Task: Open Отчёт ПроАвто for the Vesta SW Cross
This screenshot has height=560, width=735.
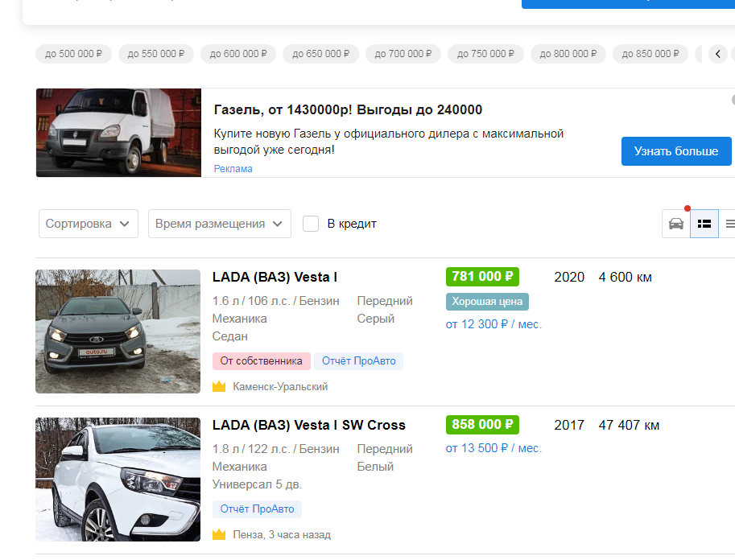Action: tap(257, 509)
